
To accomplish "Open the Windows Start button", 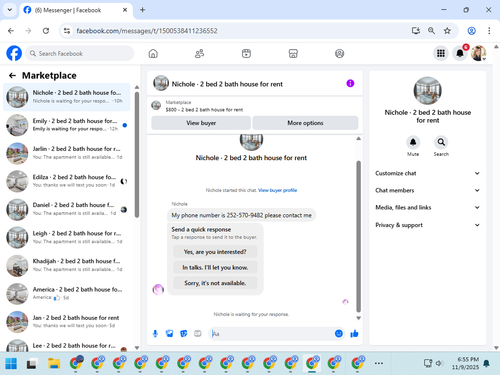I will pyautogui.click(x=11, y=363).
